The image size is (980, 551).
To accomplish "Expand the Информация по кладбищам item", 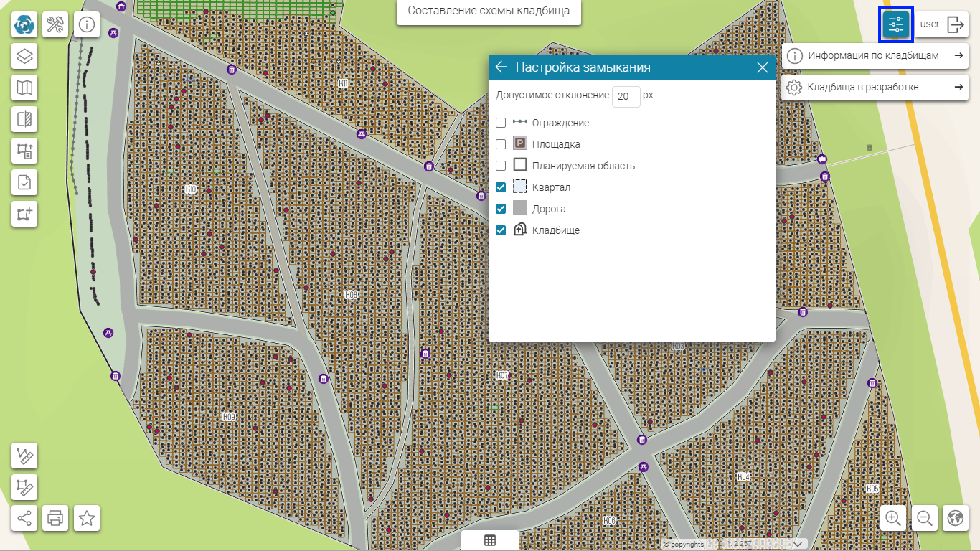I will click(x=875, y=55).
